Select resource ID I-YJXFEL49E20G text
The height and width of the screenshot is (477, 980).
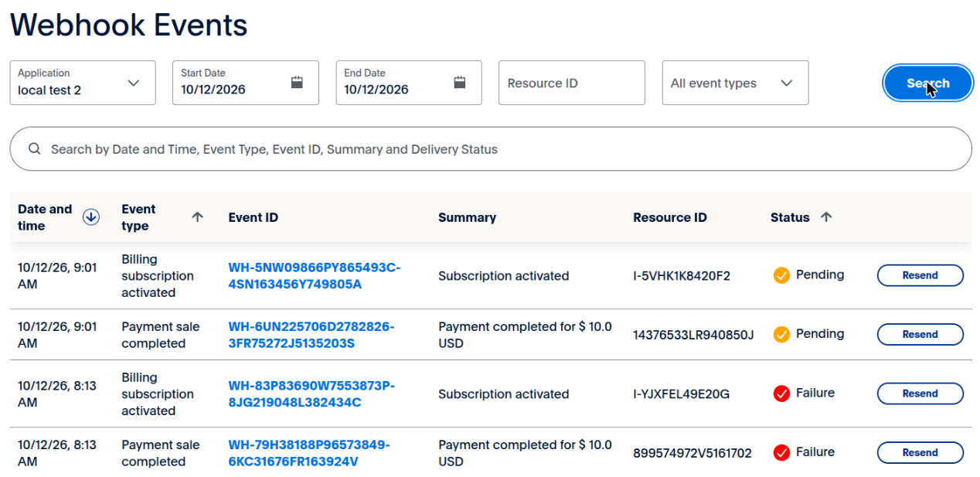[x=681, y=394]
